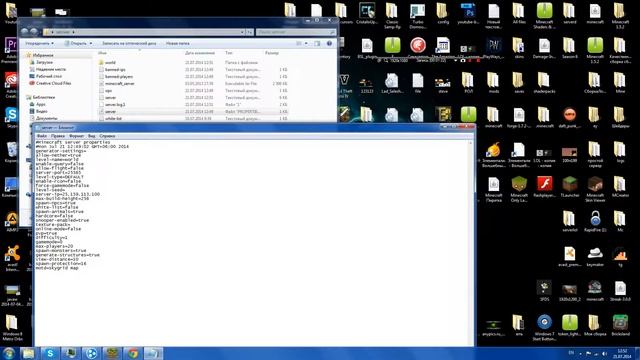Sort files by the Размер column header
640x360 pixels.
click(272, 53)
